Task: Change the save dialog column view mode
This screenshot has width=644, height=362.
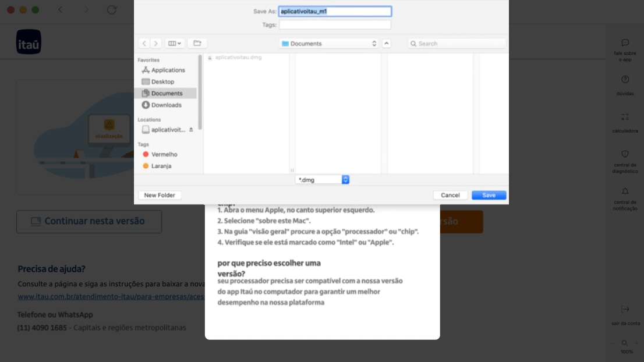Action: click(175, 44)
